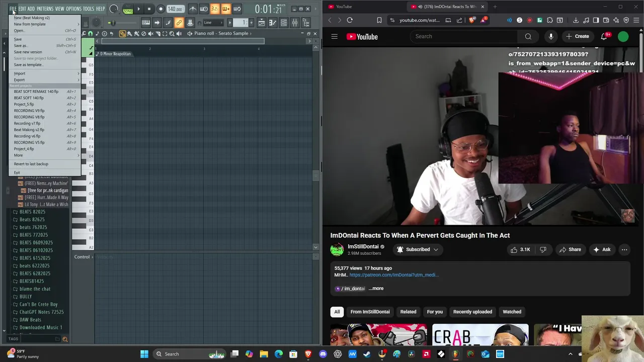Toggle the link (chain) snap button
This screenshot has width=644, height=362.
[179, 23]
